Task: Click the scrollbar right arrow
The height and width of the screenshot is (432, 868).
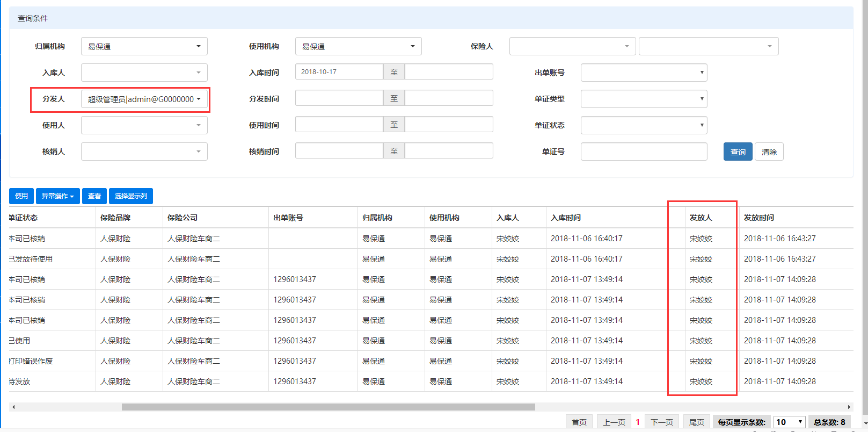Action: pos(849,407)
